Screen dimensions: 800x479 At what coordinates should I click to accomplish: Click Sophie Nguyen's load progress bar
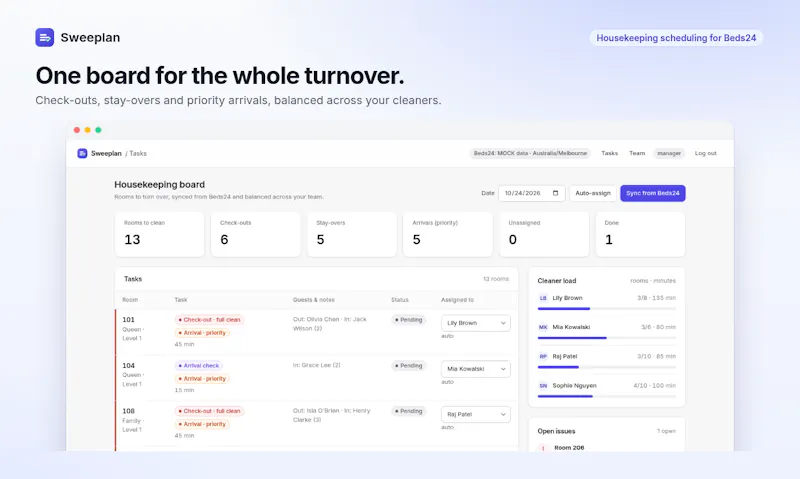tap(607, 396)
